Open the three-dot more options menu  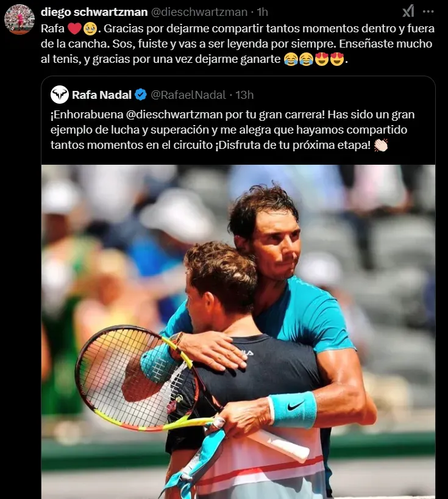tap(428, 12)
